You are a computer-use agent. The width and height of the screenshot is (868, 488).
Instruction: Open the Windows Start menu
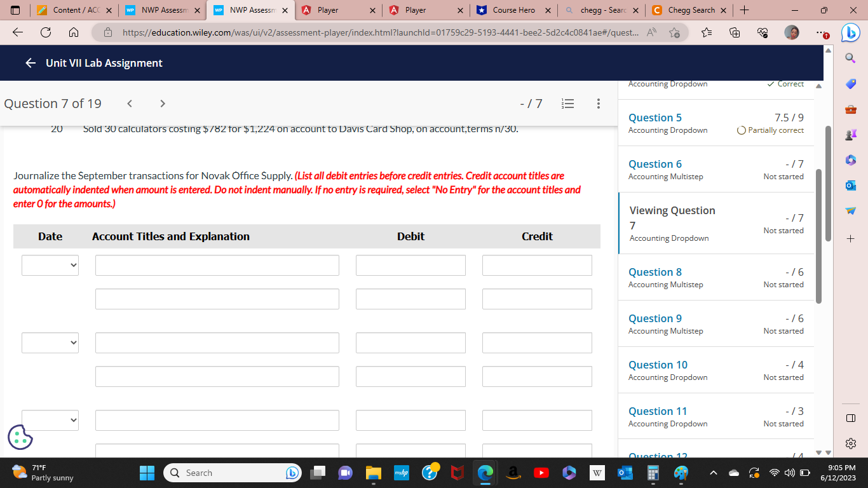(x=147, y=473)
